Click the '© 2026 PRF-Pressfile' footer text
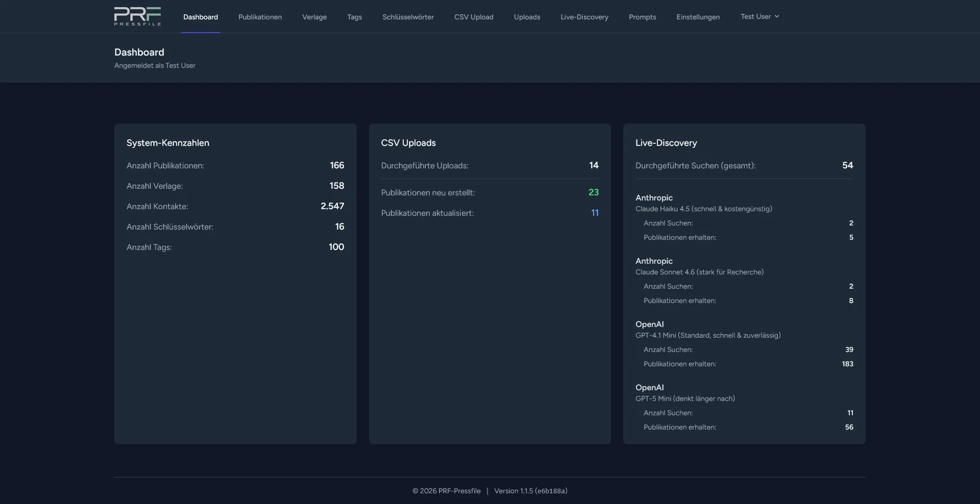 447,491
